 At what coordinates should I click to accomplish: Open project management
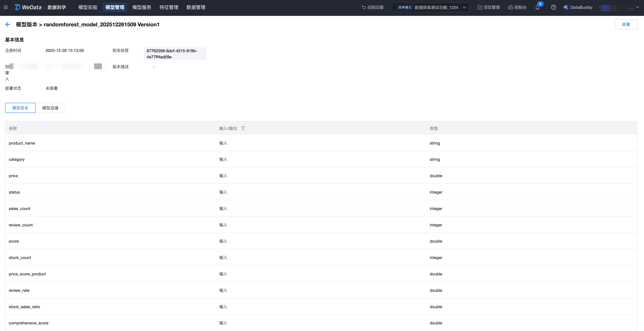pos(489,7)
